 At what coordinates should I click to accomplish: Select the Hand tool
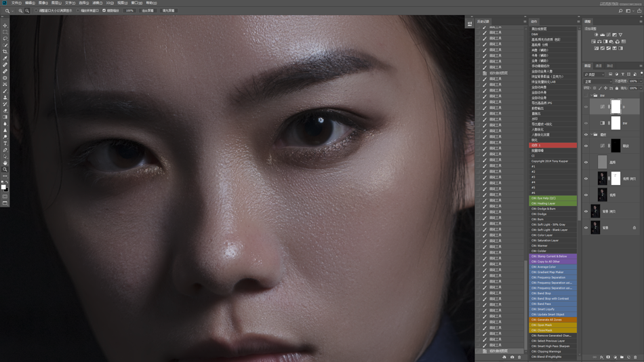[x=5, y=163]
